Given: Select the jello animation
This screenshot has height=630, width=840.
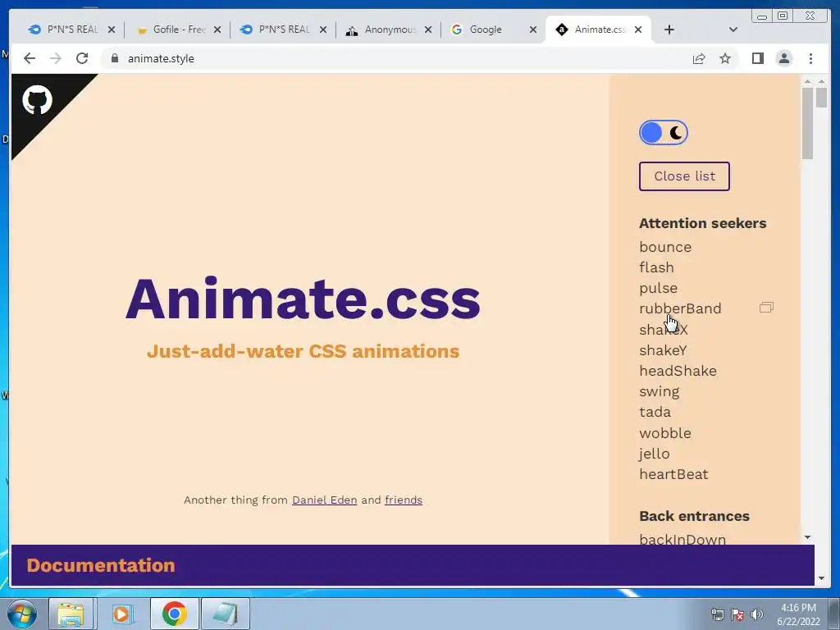Looking at the screenshot, I should coord(654,454).
